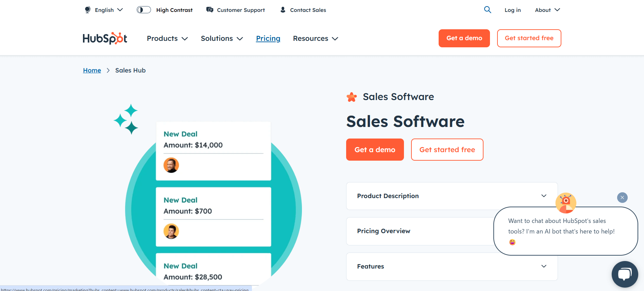The image size is (644, 291).
Task: Open the chat widget bubble icon
Action: (x=625, y=274)
